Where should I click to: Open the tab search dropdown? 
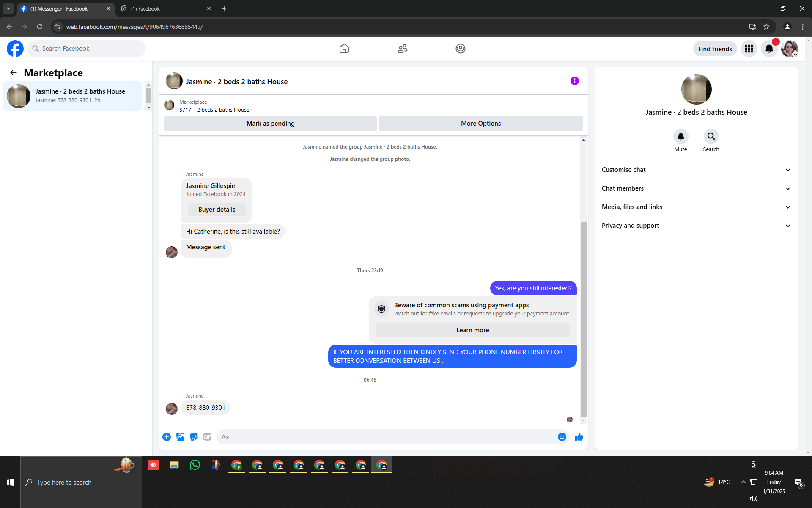pos(8,8)
